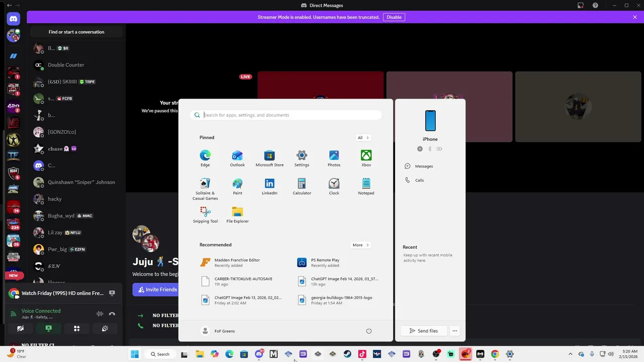Open Bugha_wyd direct message
This screenshot has height=362, width=644.
(76, 216)
